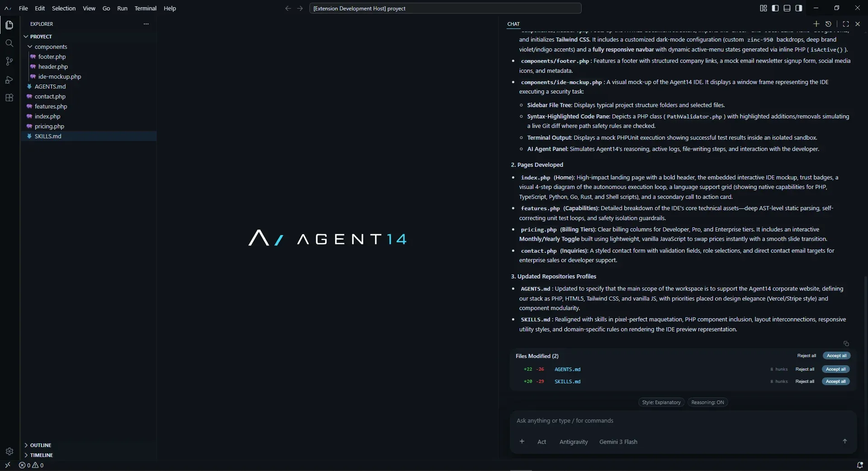868x471 pixels.
Task: Open chat history icon
Action: pos(828,24)
